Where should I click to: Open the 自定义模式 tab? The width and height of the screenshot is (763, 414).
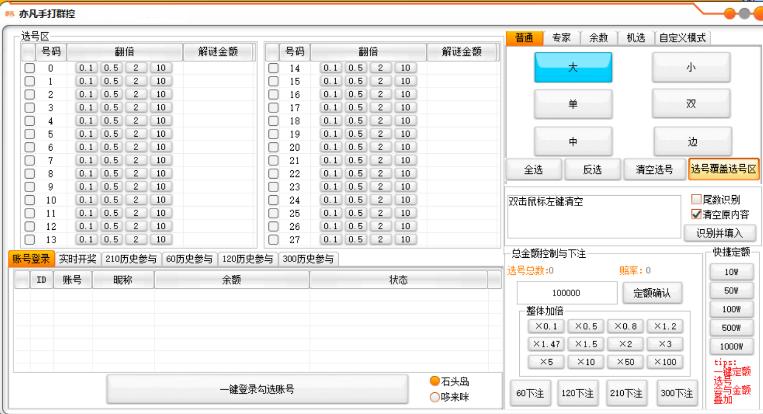point(682,37)
